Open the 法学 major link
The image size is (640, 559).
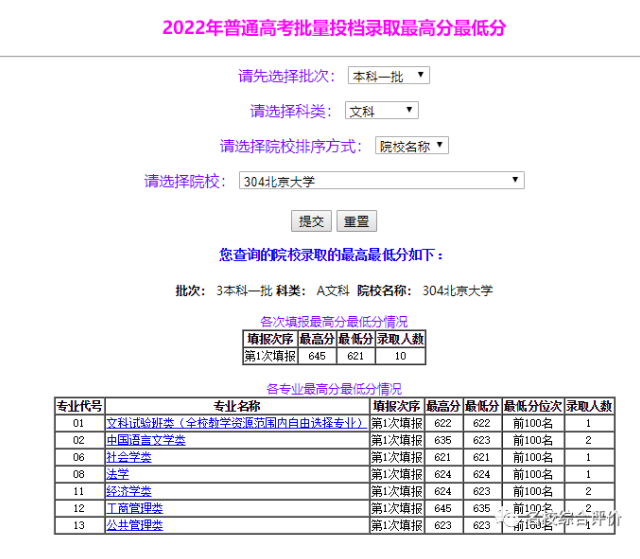tap(117, 475)
